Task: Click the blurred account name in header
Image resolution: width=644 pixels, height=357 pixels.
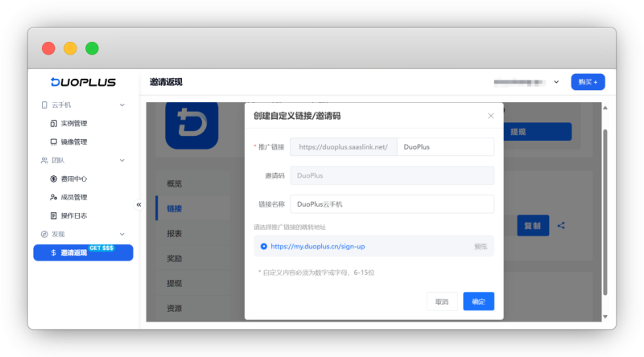Action: tap(519, 82)
